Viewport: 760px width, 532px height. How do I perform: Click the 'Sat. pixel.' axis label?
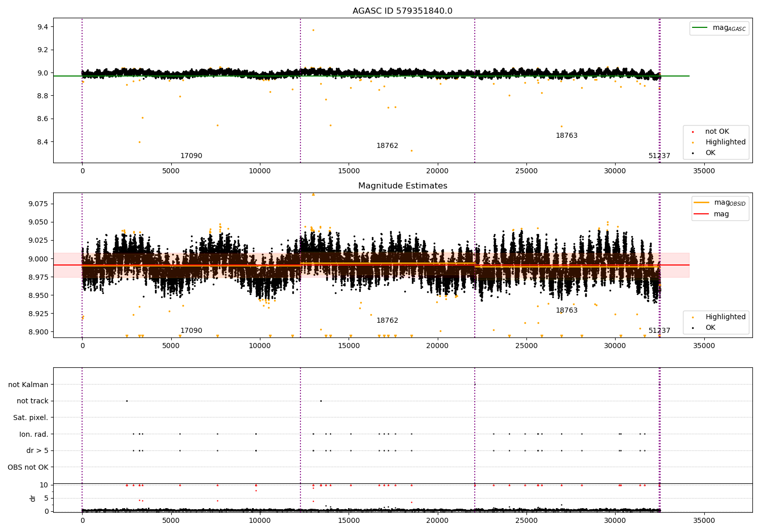[31, 417]
